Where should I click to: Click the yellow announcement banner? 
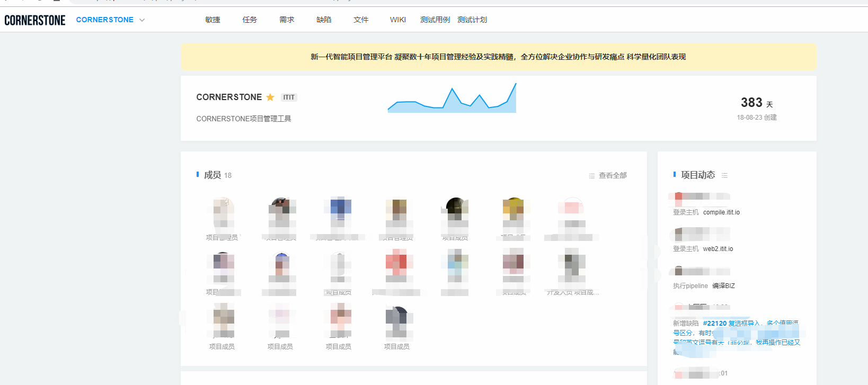pos(498,57)
